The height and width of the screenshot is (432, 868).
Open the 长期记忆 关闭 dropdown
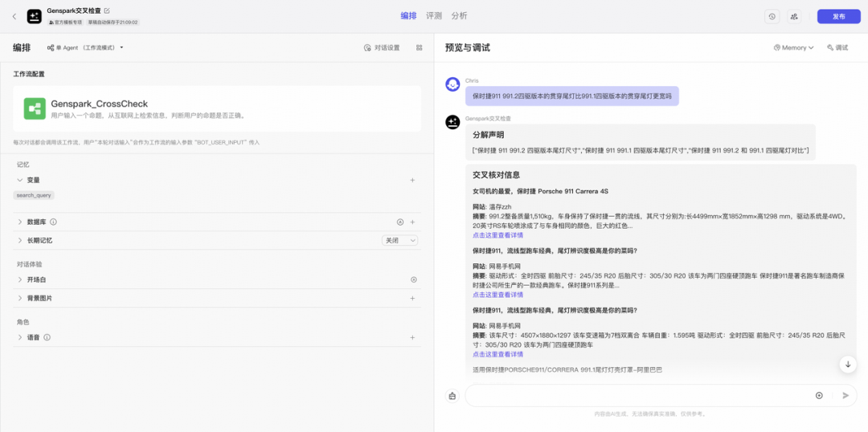point(399,241)
